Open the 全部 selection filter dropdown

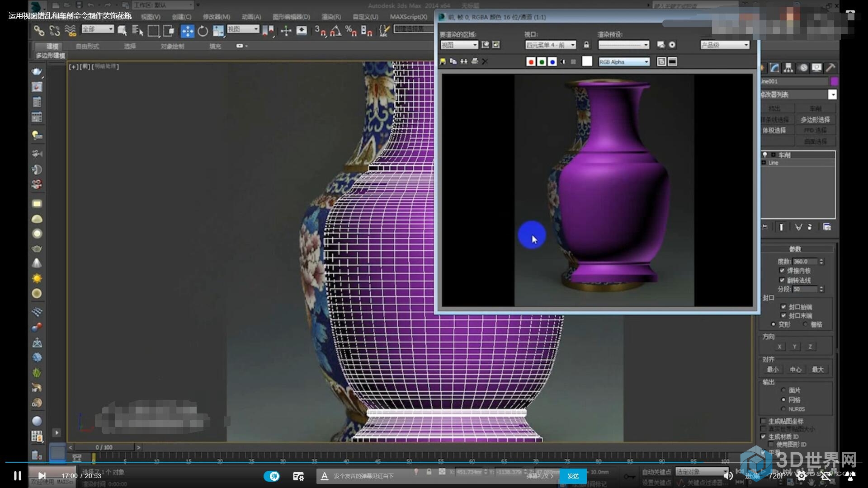tap(98, 29)
